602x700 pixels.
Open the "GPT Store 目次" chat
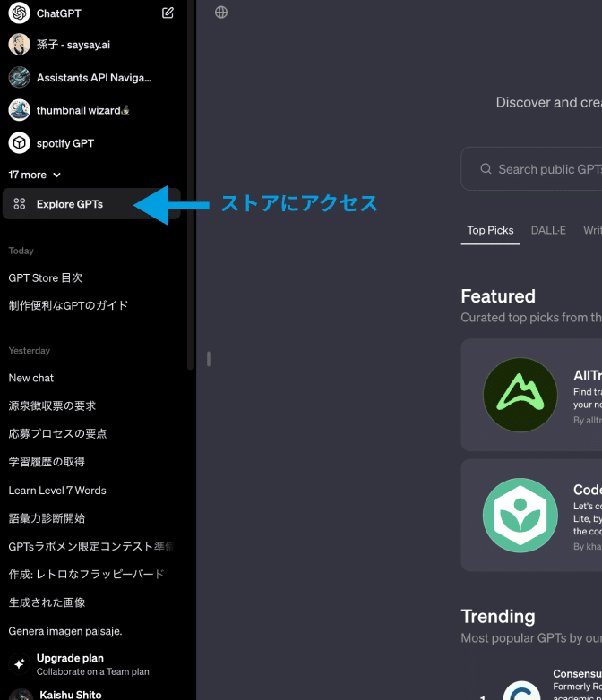(46, 277)
